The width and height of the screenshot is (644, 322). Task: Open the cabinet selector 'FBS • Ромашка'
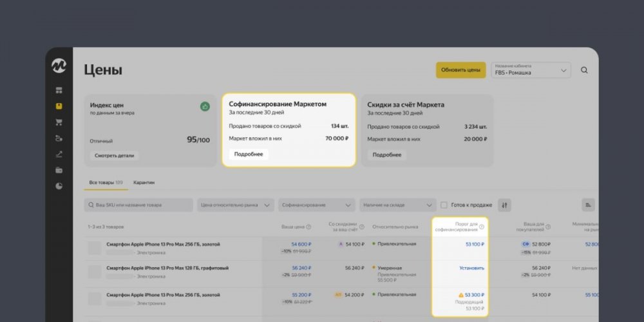click(x=531, y=70)
